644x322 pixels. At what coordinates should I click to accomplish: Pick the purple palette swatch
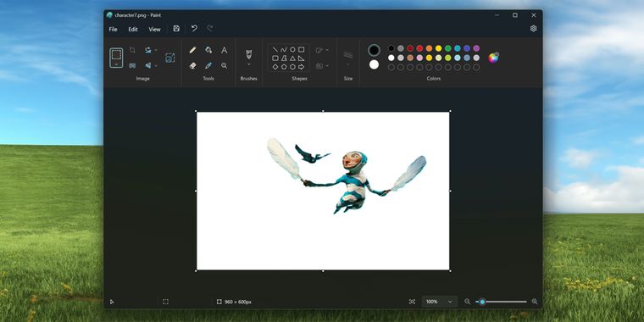[476, 48]
